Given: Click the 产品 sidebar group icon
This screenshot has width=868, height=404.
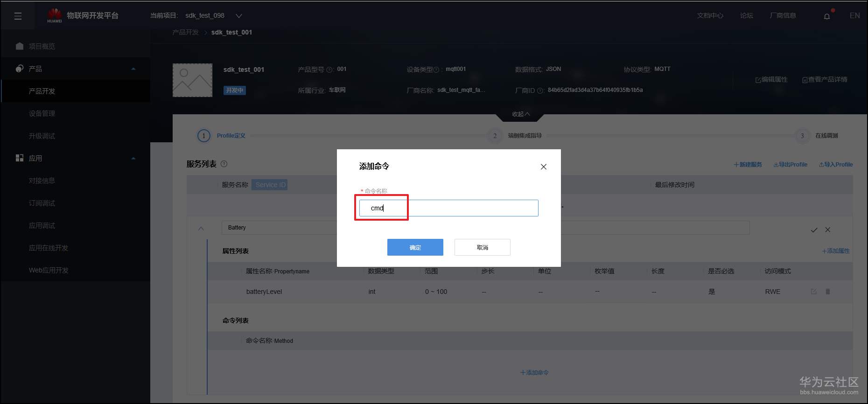Looking at the screenshot, I should click(x=20, y=69).
